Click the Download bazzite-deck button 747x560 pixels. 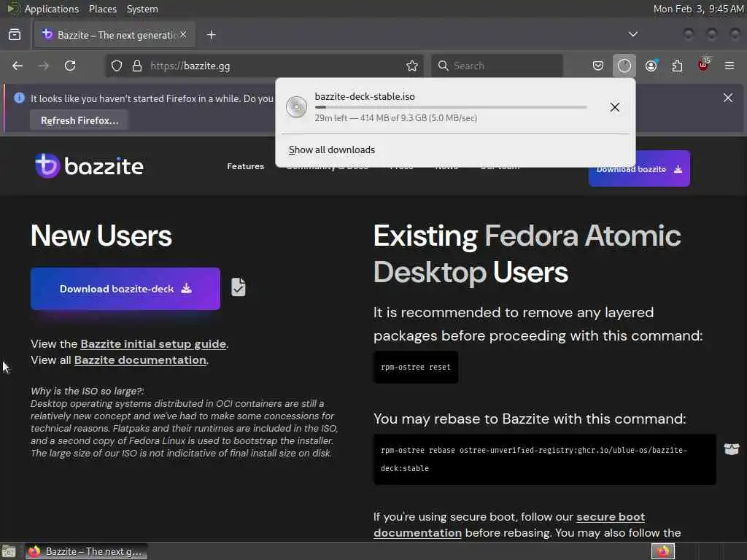(125, 289)
